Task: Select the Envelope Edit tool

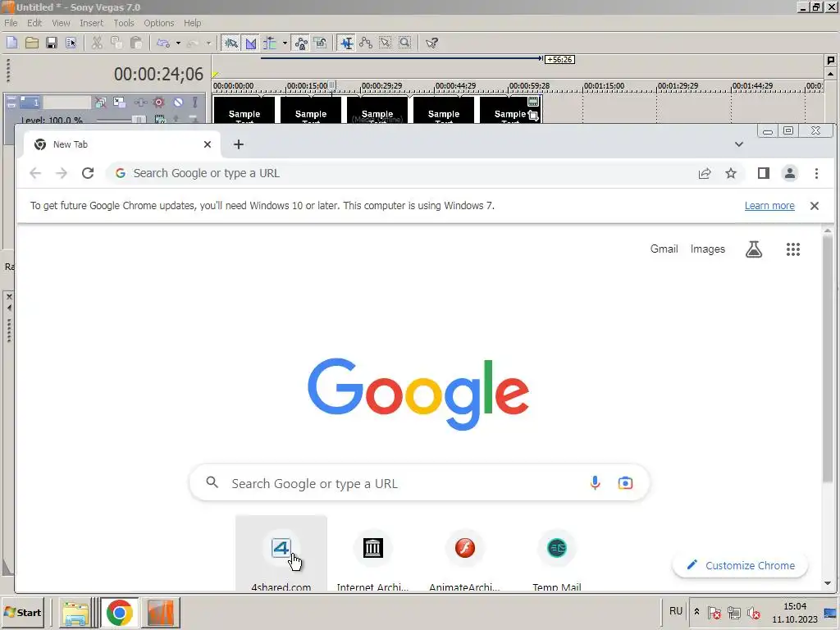Action: [366, 43]
